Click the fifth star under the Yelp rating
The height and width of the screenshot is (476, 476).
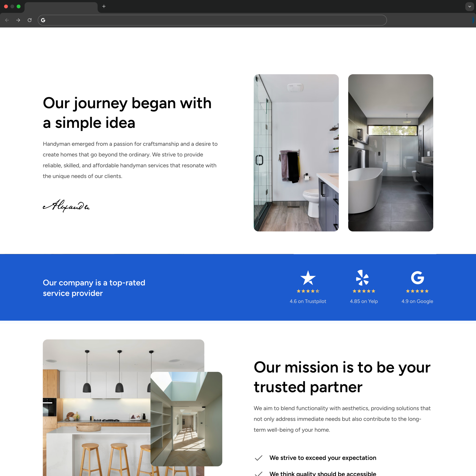[x=374, y=291]
